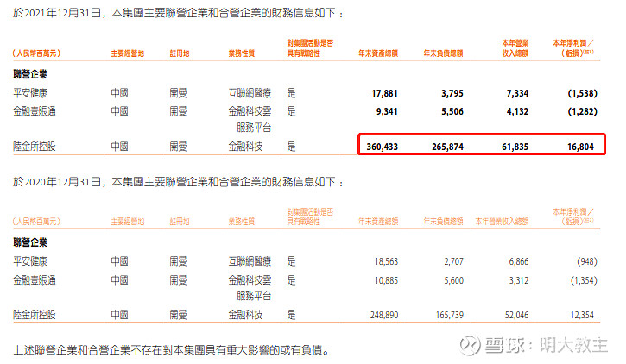
Task: Select the '3,312' revenue cell
Action: pyautogui.click(x=519, y=280)
